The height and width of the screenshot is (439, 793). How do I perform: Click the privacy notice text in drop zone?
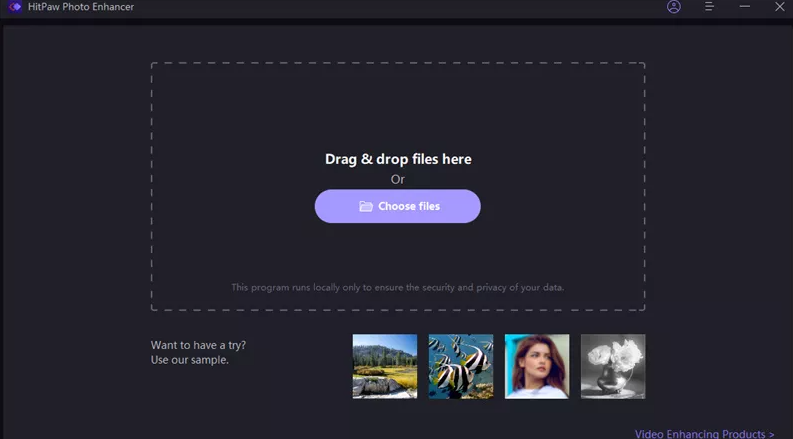click(398, 287)
